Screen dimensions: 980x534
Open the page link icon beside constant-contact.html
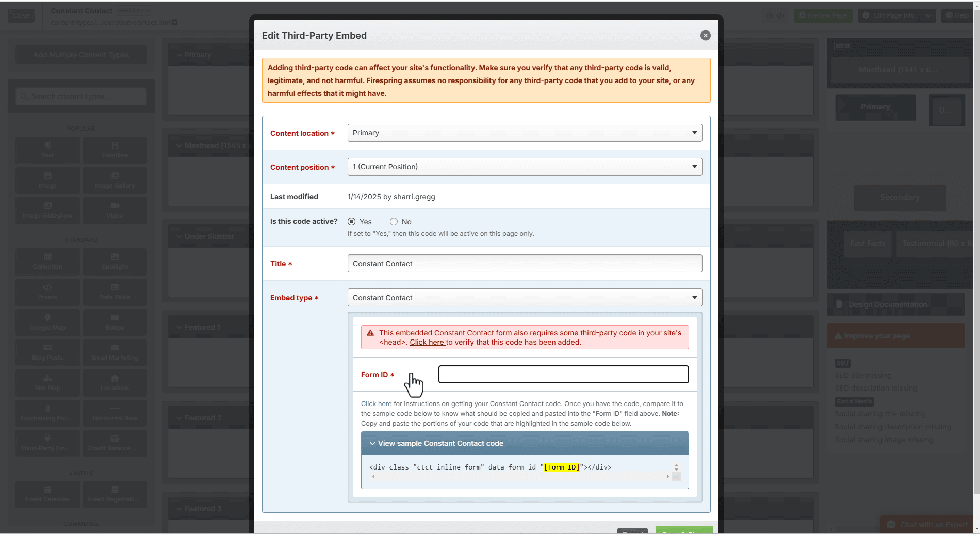pos(175,22)
